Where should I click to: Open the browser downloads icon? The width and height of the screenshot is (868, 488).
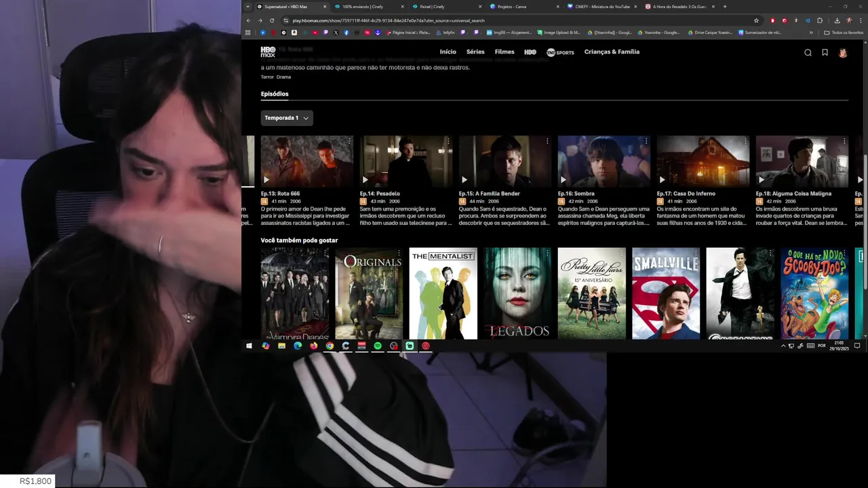(837, 20)
